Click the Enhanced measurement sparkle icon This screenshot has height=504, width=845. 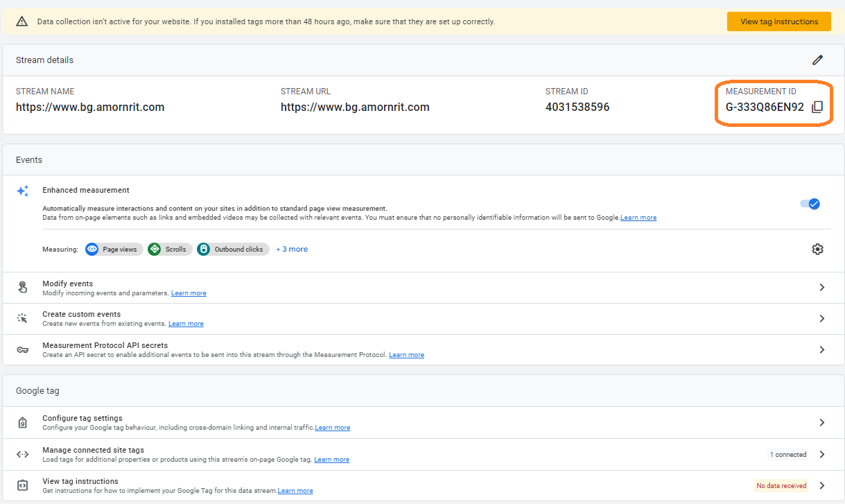(x=23, y=191)
